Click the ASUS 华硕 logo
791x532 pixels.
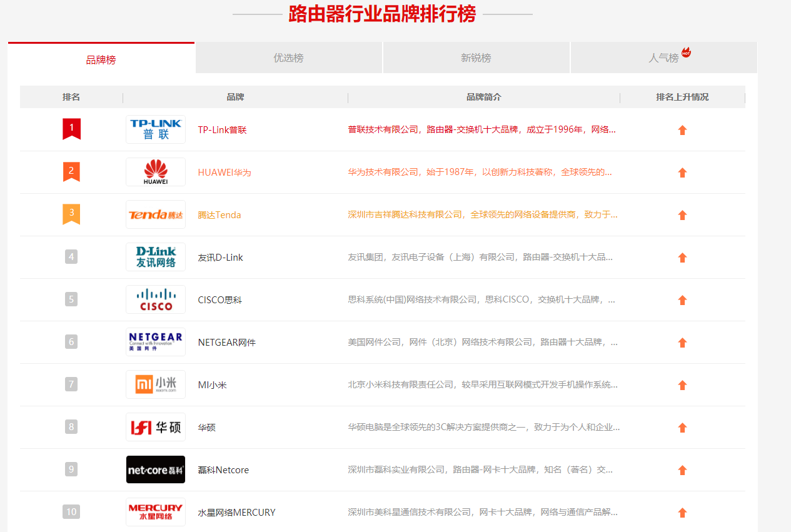point(155,427)
